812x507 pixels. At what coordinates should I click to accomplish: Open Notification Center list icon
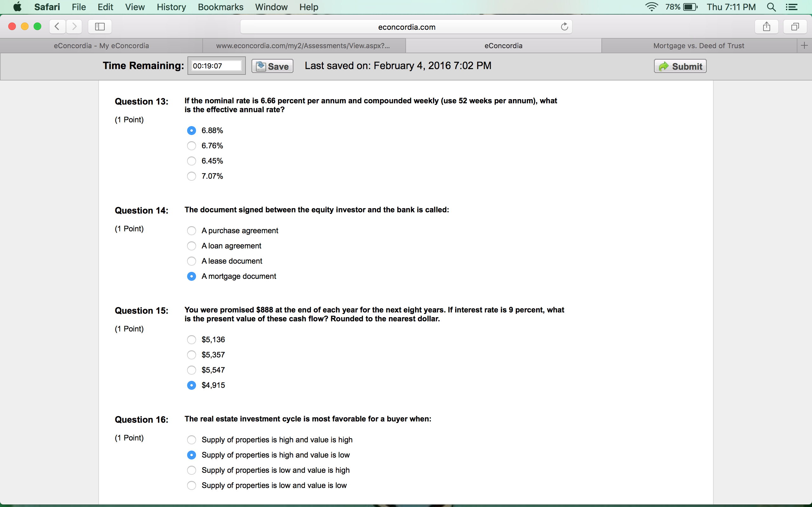point(791,7)
